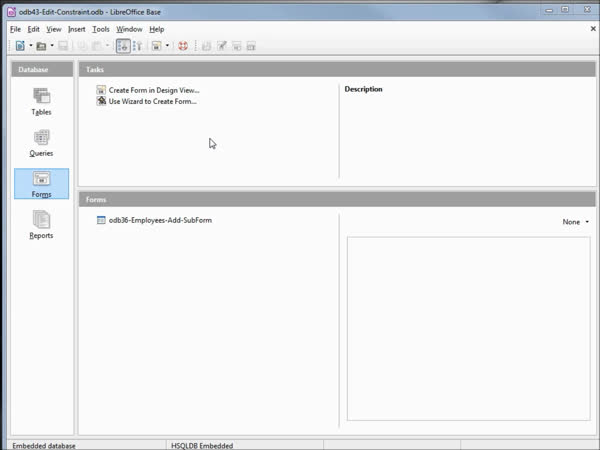Open the Window menu
The image size is (600, 450).
pyautogui.click(x=129, y=29)
